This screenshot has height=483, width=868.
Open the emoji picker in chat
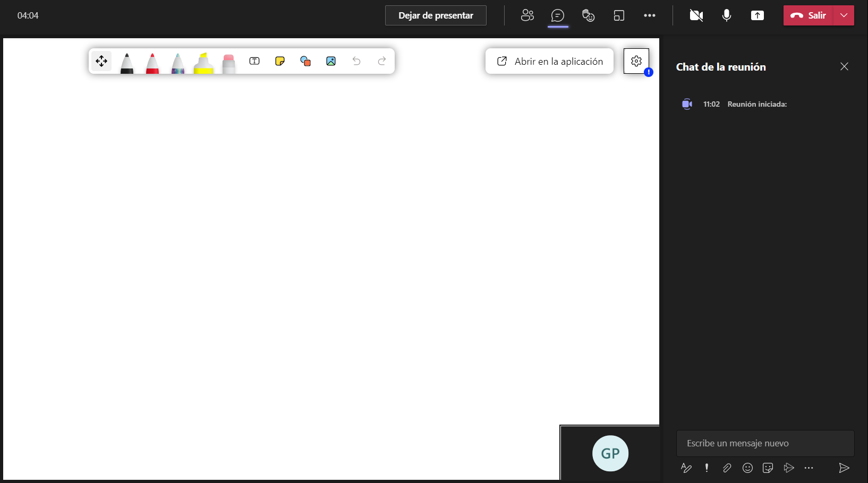point(747,468)
